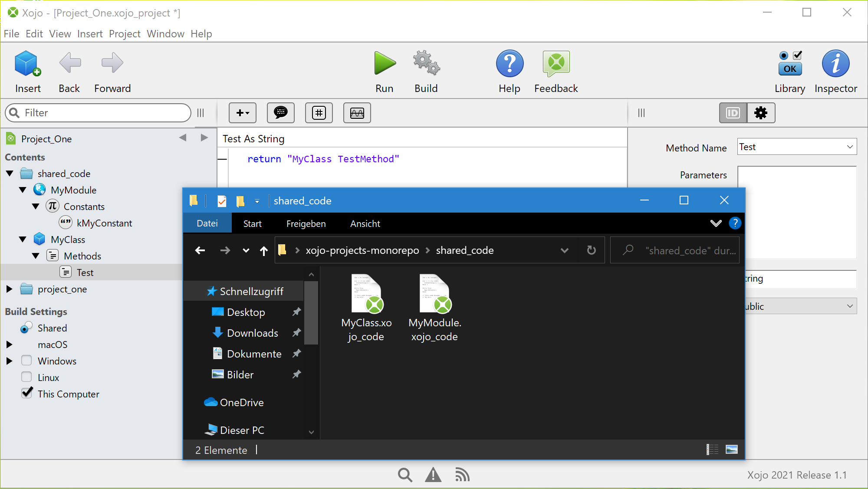Click the breakpoint hash icon in editor toolbar
Screen dimensions: 868x489
pyautogui.click(x=319, y=113)
